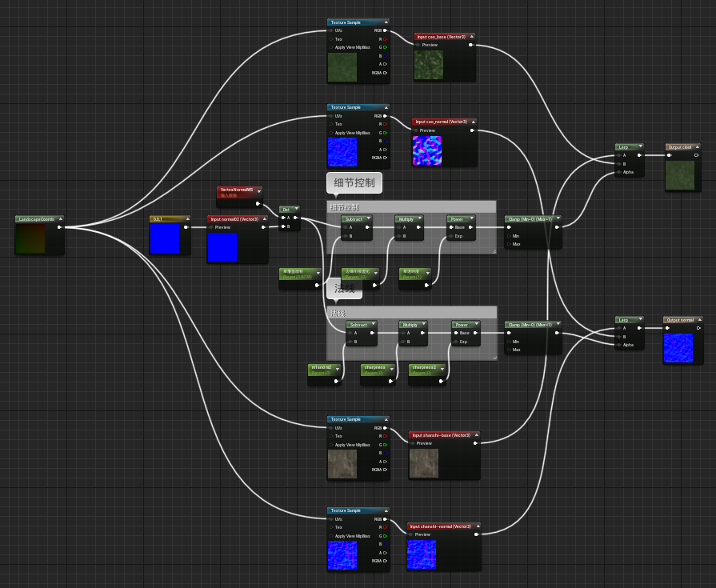Collapse the 0,0,1 constant node preview
Viewport: 716px width, 588px height.
186,219
